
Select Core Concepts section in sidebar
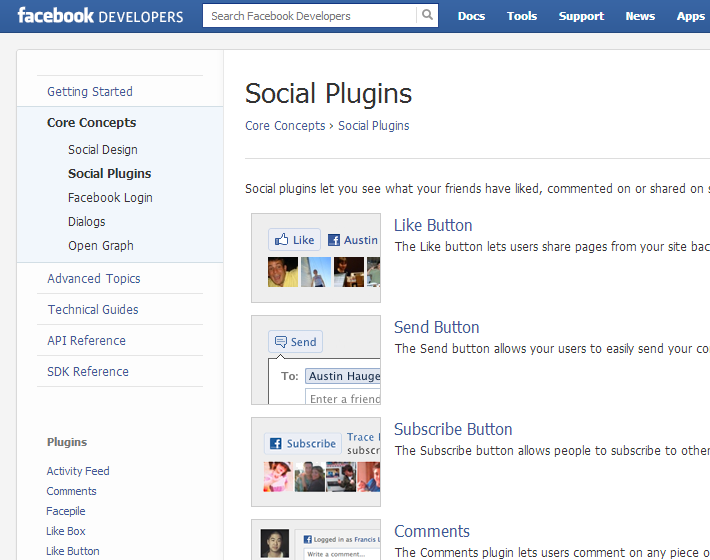coord(91,123)
